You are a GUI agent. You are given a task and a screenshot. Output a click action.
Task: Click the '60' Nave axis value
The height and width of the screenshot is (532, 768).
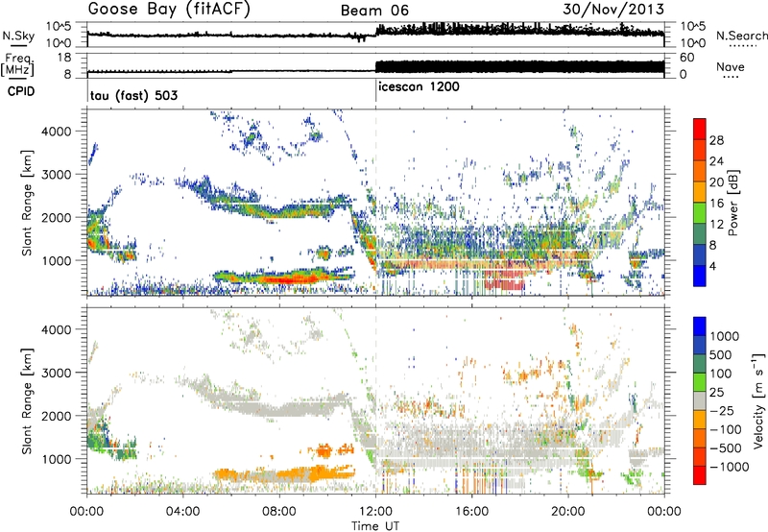[686, 58]
